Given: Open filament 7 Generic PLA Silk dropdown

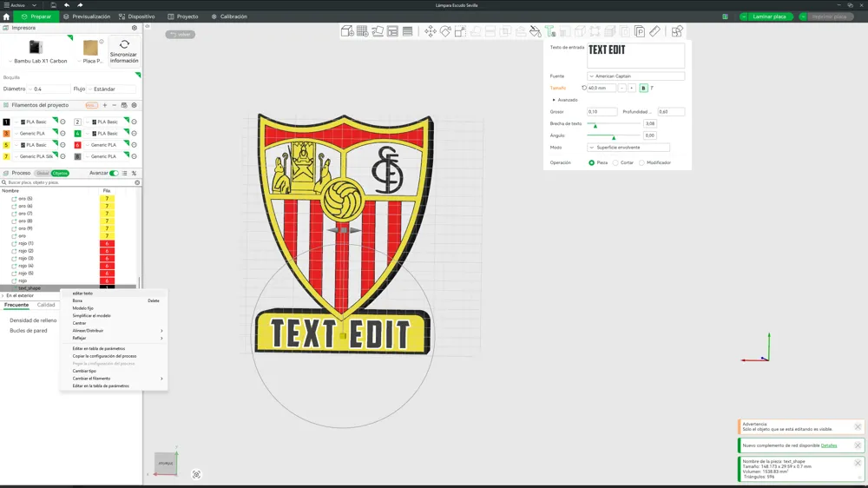Looking at the screenshot, I should click(x=36, y=157).
